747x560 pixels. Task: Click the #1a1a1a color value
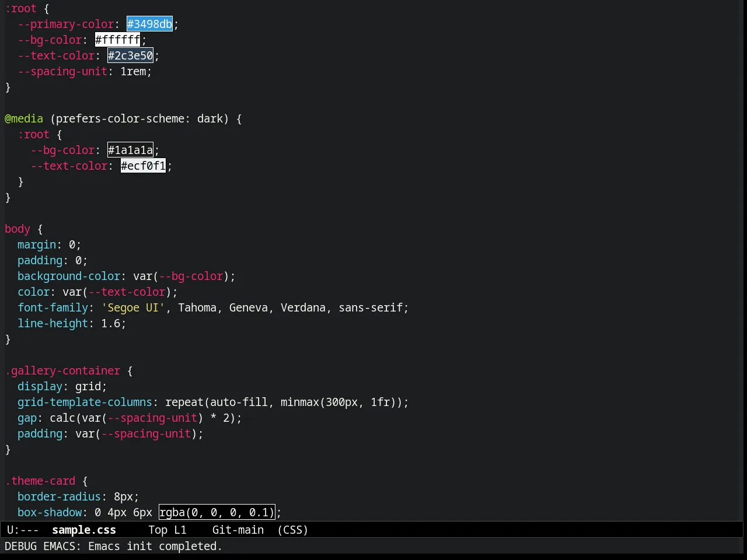130,150
